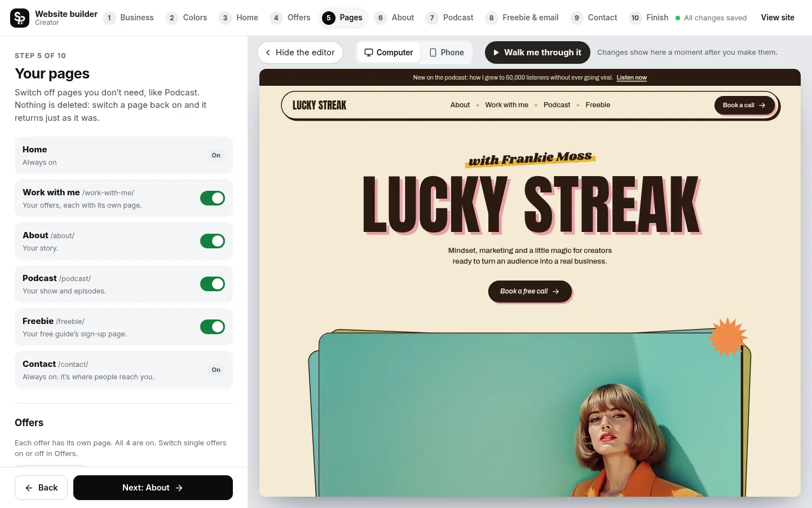Toggle off the About page
This screenshot has height=508, width=812.
(x=213, y=241)
